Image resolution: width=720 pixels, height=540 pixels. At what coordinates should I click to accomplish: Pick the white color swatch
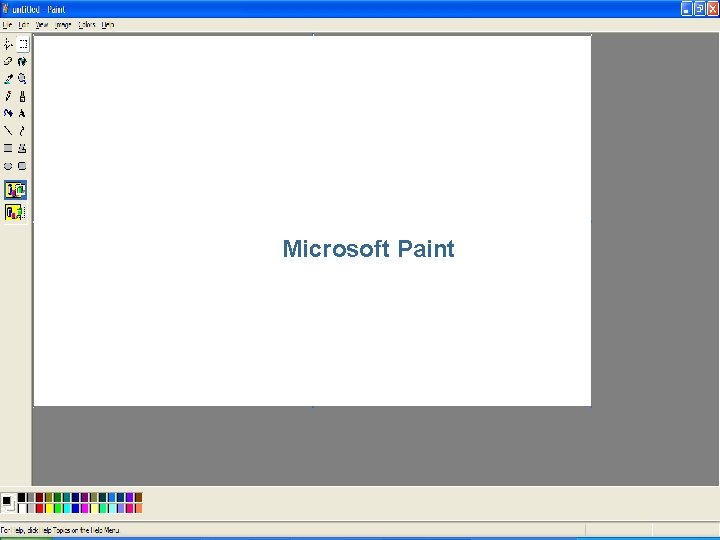[22, 508]
